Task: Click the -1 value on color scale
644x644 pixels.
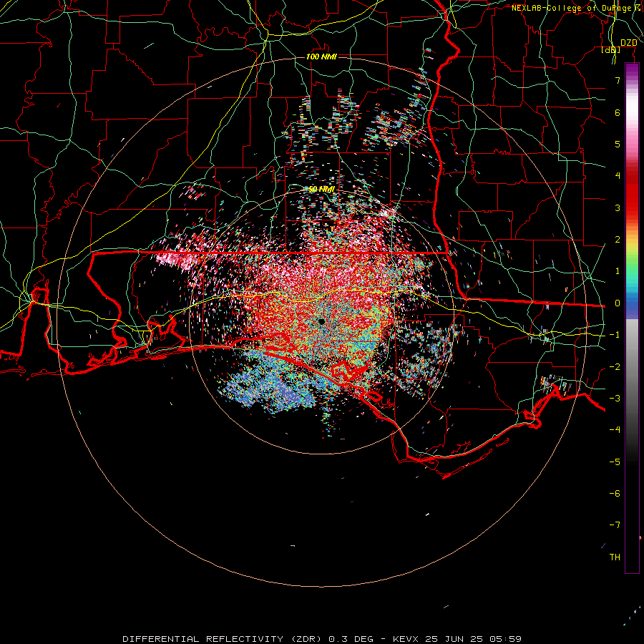Action: [615, 335]
